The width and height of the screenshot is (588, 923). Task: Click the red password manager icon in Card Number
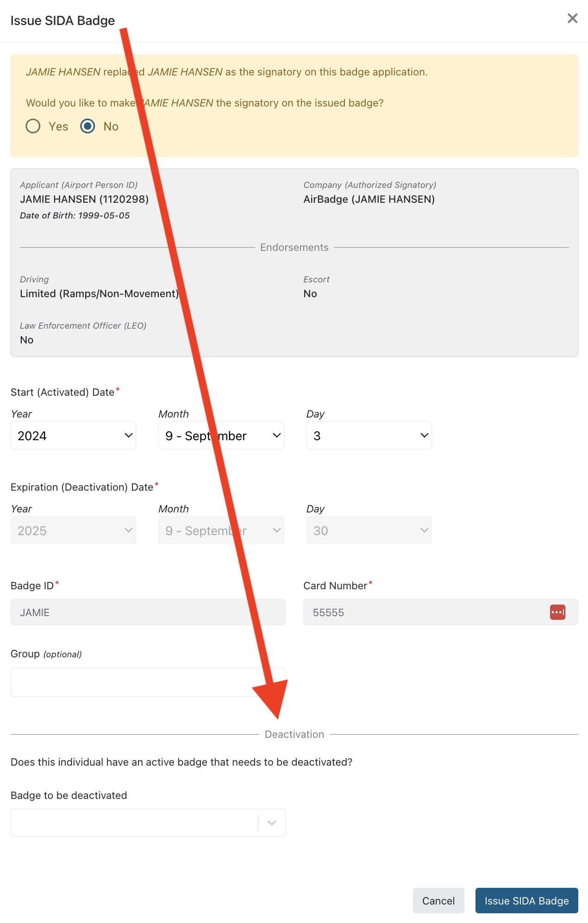(x=557, y=612)
